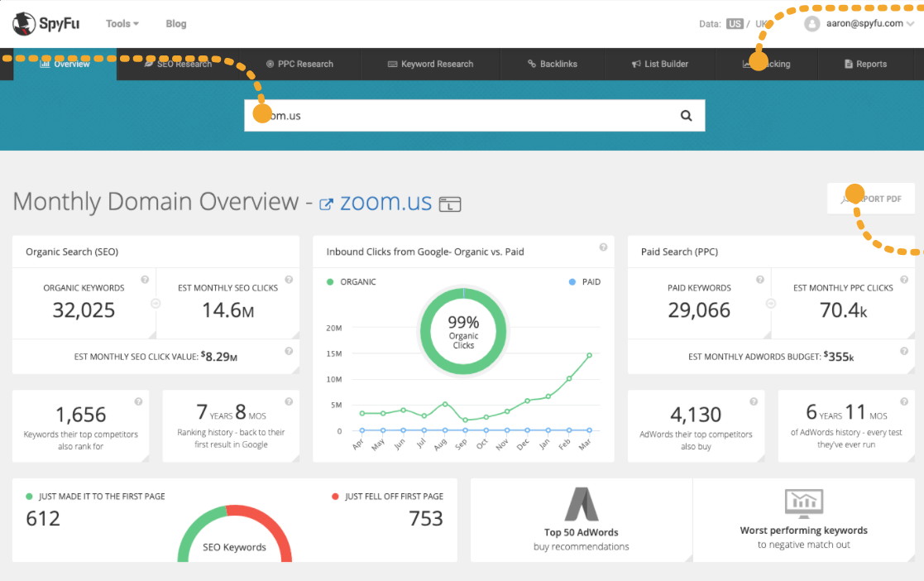Toggle the ORGANIC legend series
Viewport: 924px width, 581px height.
[352, 282]
